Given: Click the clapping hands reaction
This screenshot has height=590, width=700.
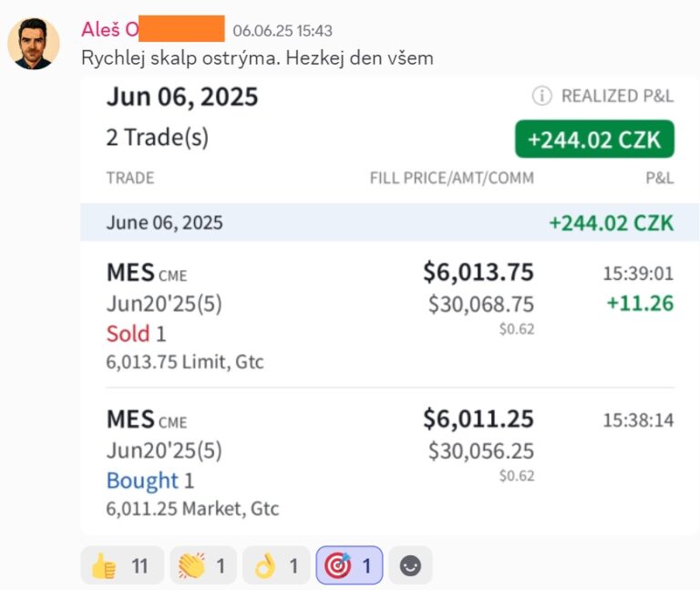Looking at the screenshot, I should tap(203, 565).
